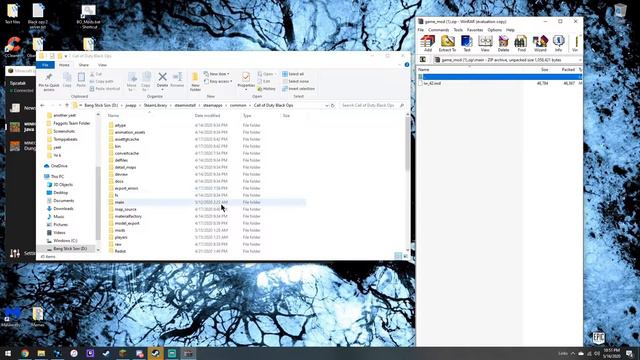
Task: Click WinRAR's Test archive icon
Action: (x=467, y=44)
